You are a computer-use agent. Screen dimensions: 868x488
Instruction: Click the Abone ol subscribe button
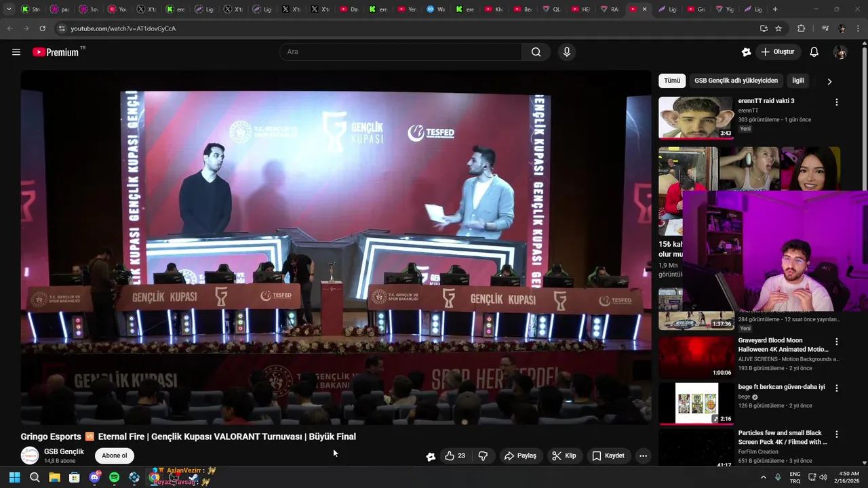click(114, 455)
